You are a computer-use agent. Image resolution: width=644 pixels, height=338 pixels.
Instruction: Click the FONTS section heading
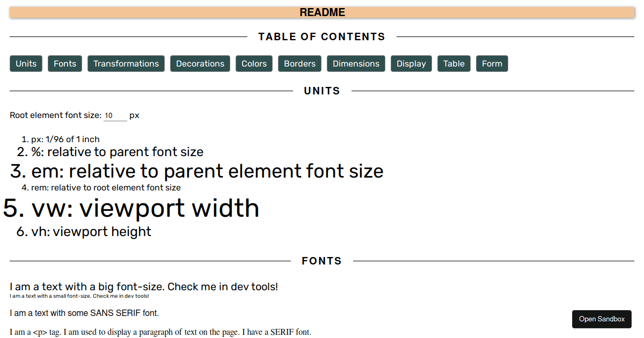click(322, 261)
